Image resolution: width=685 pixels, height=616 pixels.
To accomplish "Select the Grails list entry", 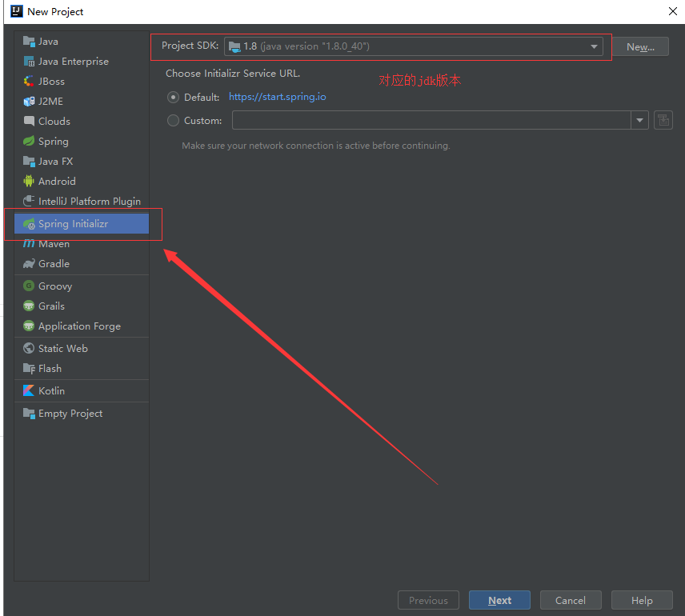I will pyautogui.click(x=82, y=306).
